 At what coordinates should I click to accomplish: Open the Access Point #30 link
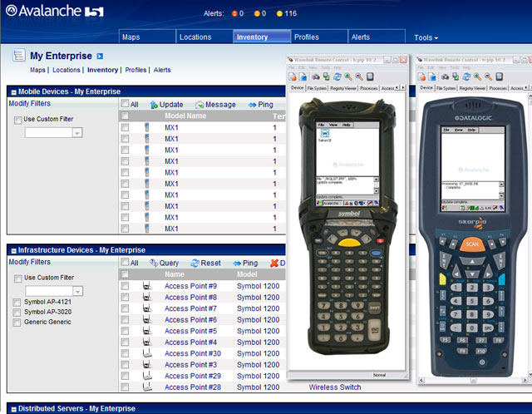point(191,353)
